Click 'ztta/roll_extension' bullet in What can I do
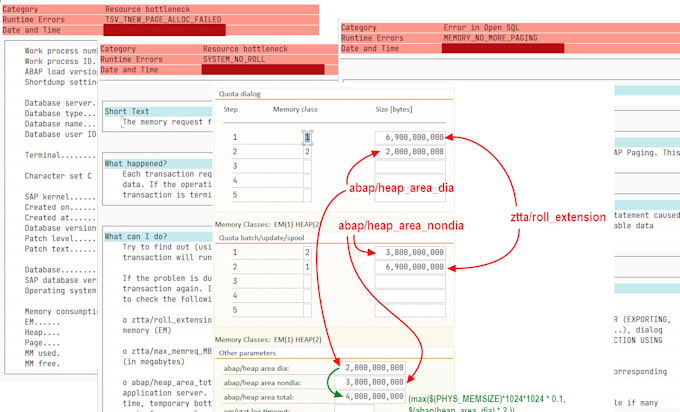 click(167, 320)
